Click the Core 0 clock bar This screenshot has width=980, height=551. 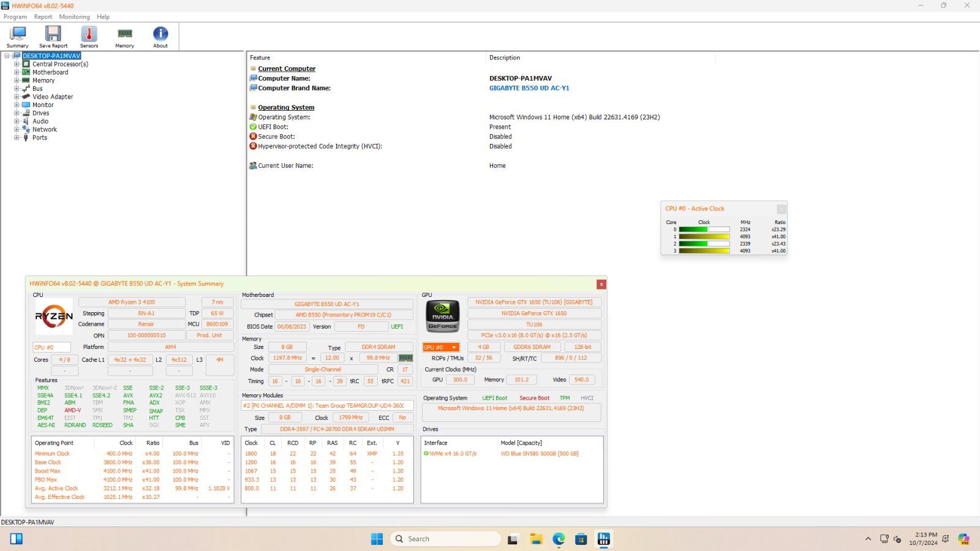click(704, 230)
